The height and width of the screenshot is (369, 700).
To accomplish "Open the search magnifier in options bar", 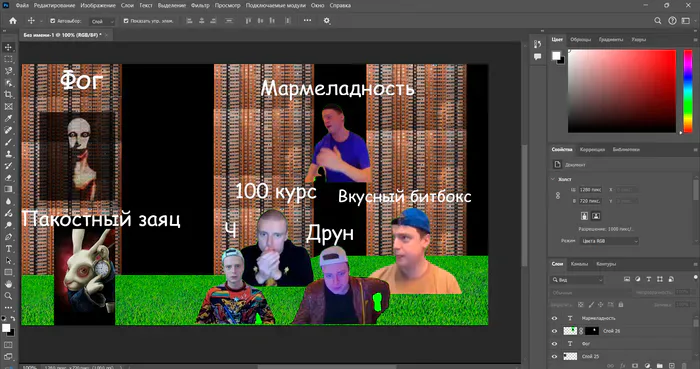I will tap(658, 21).
